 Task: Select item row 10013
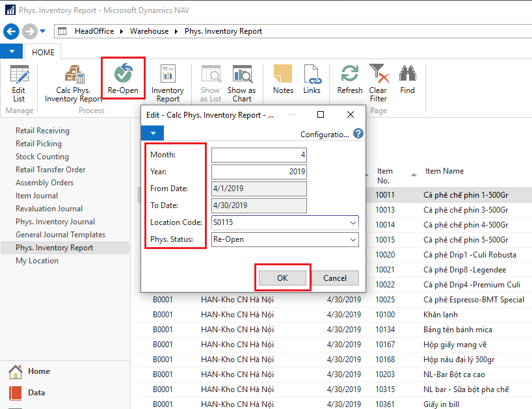click(334, 210)
